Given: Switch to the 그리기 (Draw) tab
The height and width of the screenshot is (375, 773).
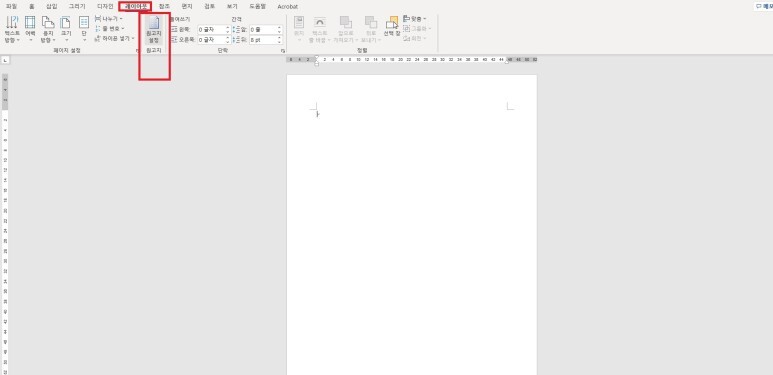Looking at the screenshot, I should pos(77,6).
